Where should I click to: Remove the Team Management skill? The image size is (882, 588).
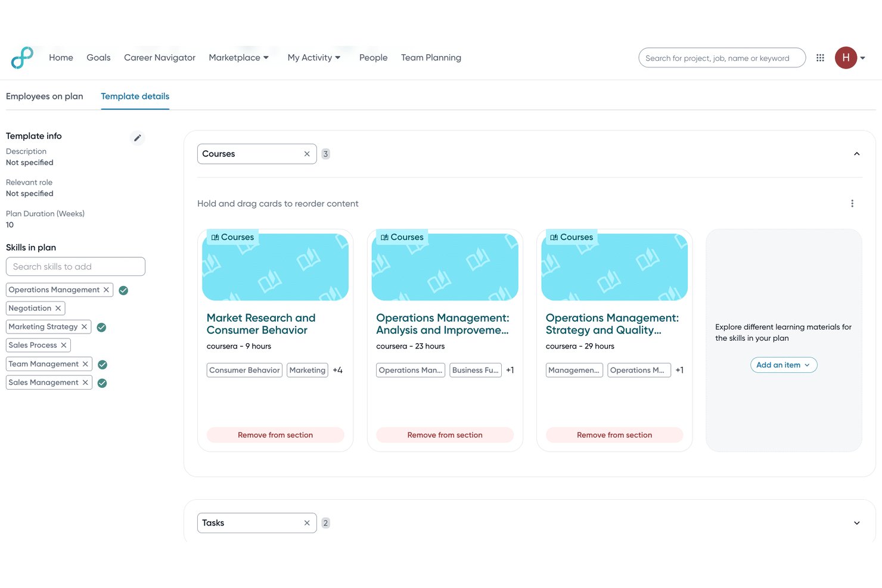click(x=85, y=364)
